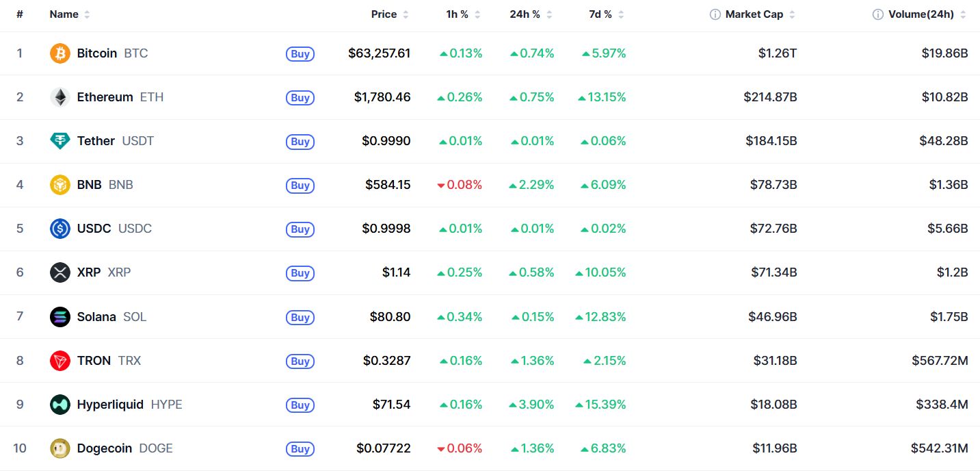Click the XRP black logo icon

coord(60,272)
